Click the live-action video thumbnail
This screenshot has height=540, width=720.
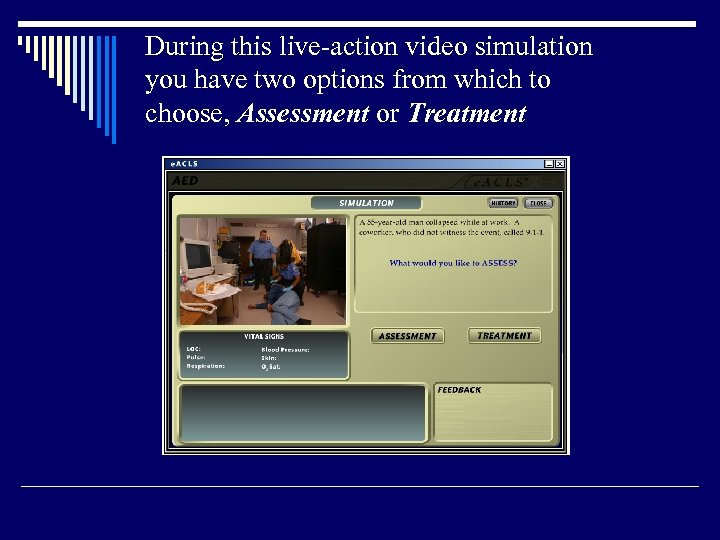263,271
